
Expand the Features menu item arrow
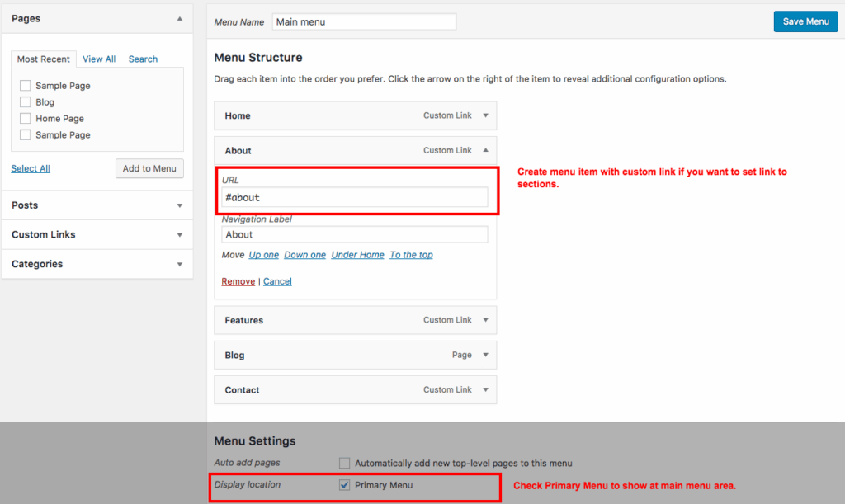click(485, 320)
